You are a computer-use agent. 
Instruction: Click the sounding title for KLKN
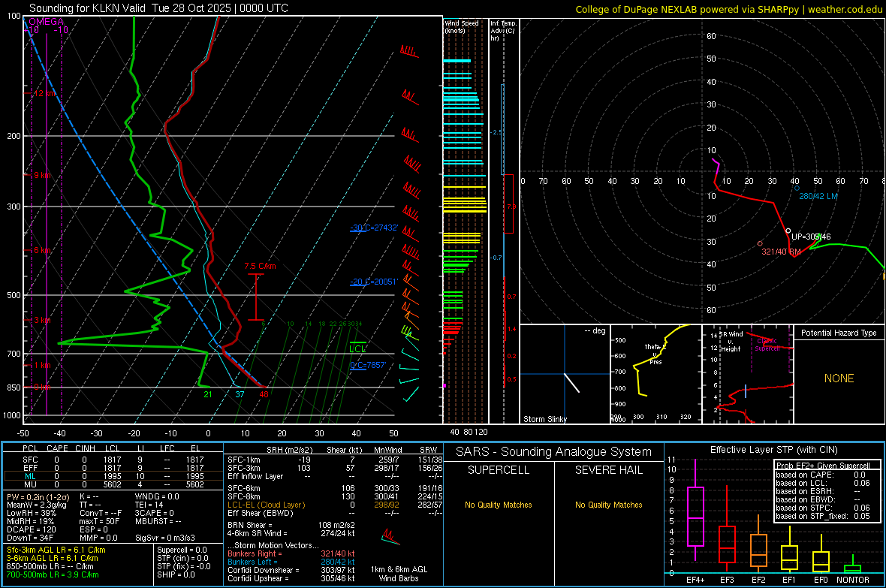click(x=158, y=8)
